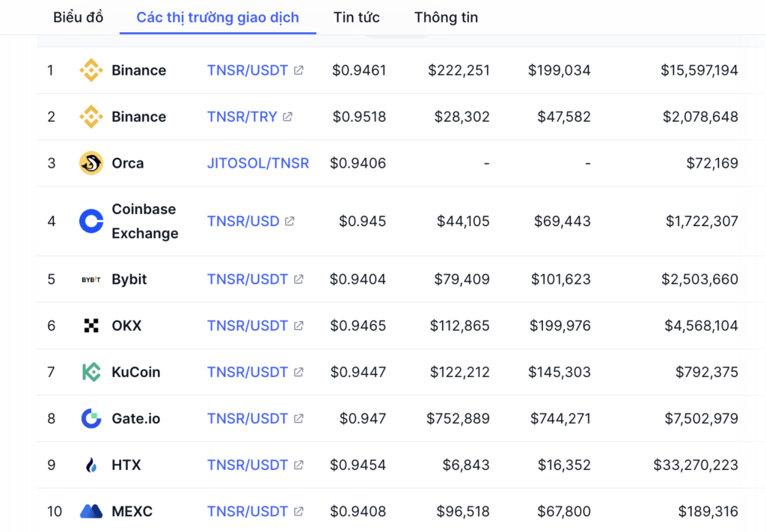The width and height of the screenshot is (766, 532).
Task: Click the MEXC logo icon
Action: 91,512
